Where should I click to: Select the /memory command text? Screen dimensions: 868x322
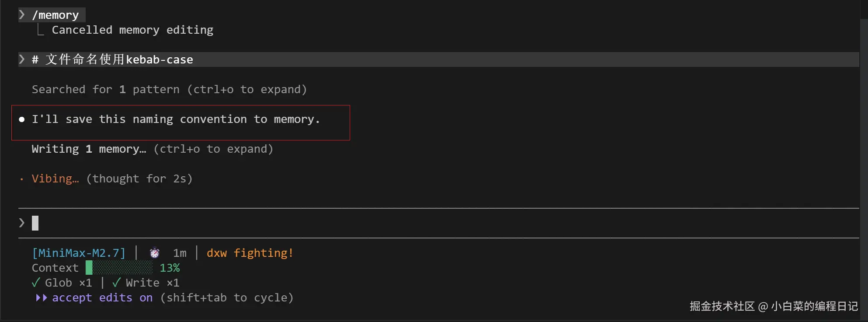pos(56,15)
